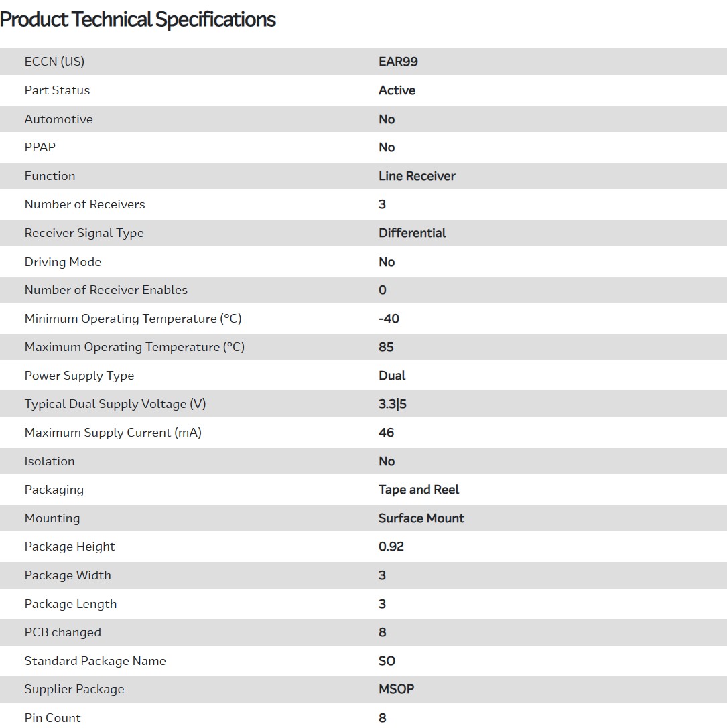
Task: Click the 3.3|5 supply voltage value
Action: (x=393, y=404)
